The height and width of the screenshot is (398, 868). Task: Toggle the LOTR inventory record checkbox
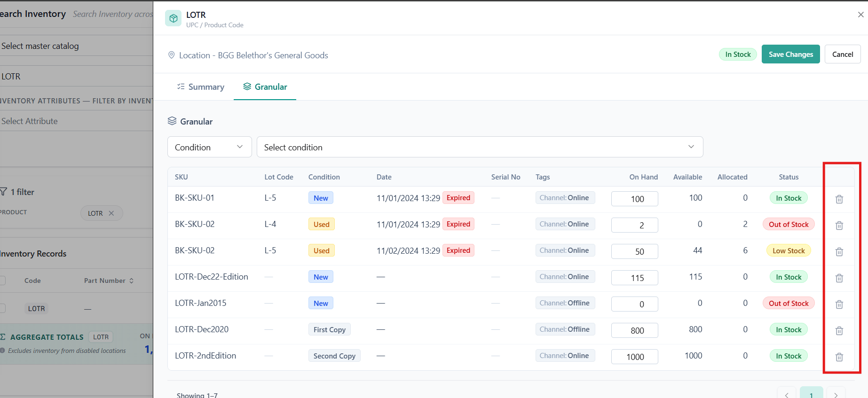[x=2, y=308]
